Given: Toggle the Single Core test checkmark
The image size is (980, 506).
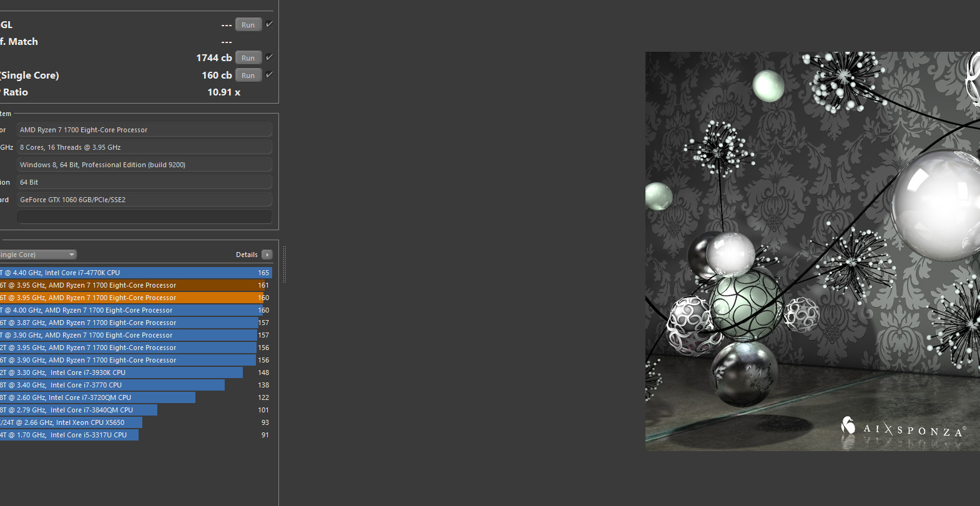Looking at the screenshot, I should (x=269, y=75).
